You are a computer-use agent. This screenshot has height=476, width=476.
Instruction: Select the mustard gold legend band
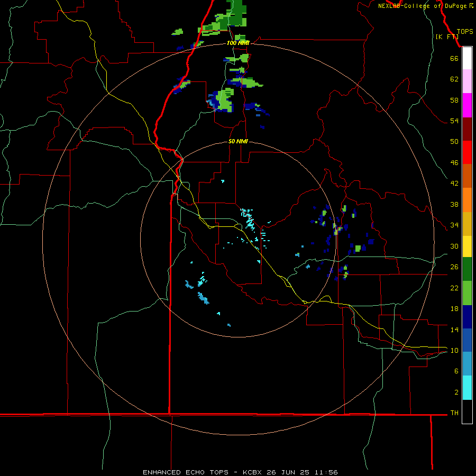tap(467, 224)
